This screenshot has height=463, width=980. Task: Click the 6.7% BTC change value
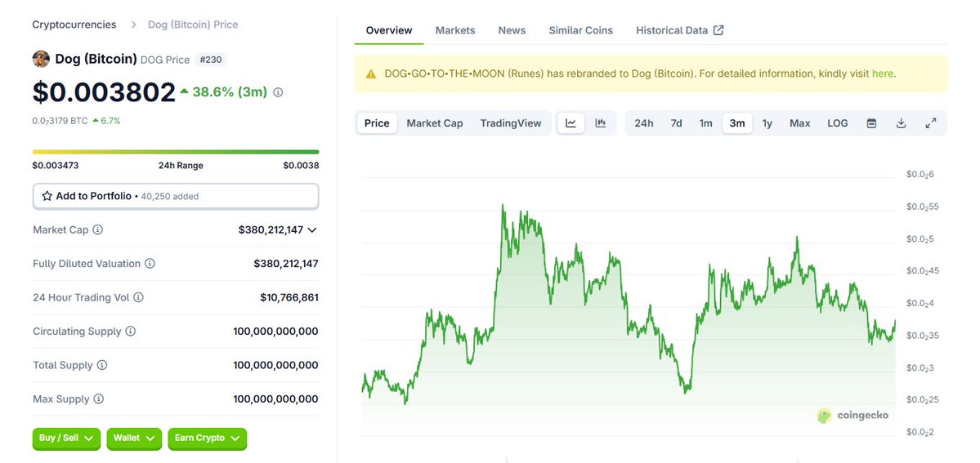(x=110, y=121)
